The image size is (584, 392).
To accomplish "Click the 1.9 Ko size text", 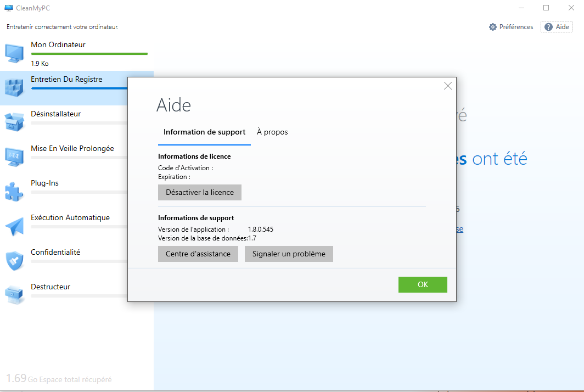I will [40, 64].
